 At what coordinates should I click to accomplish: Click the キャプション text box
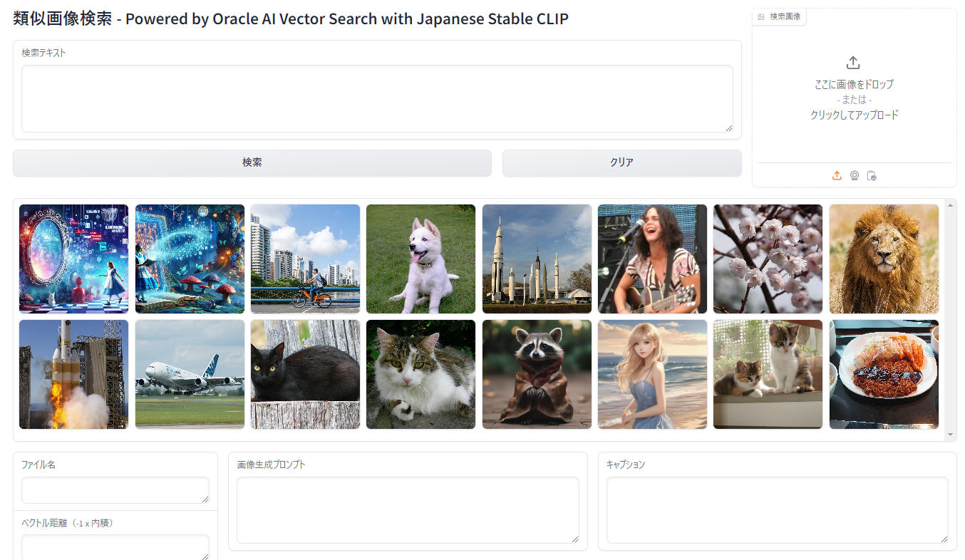coord(778,510)
